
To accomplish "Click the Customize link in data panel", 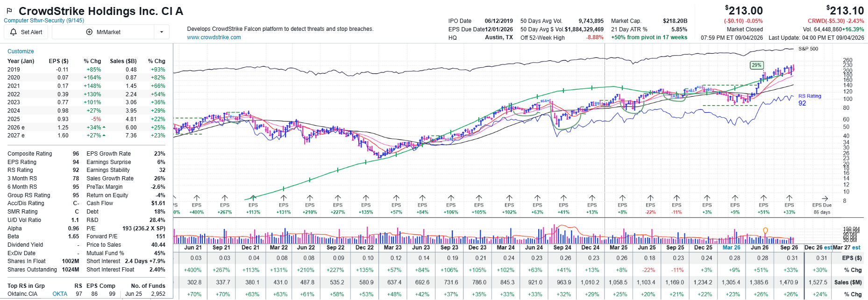I will pos(21,51).
